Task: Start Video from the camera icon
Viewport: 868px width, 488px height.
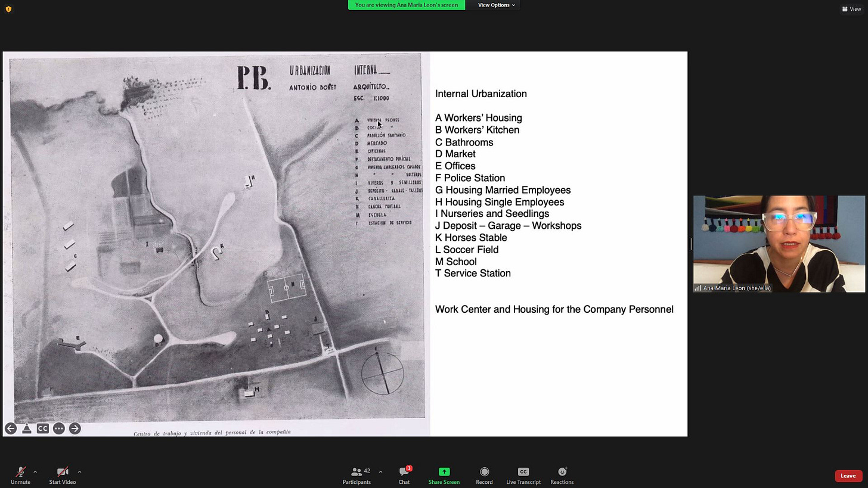Action: pos(62,475)
